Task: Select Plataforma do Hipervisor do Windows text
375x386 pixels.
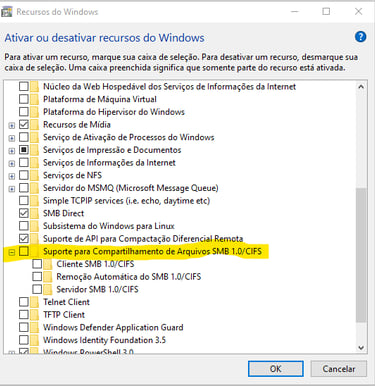Action: pos(114,112)
